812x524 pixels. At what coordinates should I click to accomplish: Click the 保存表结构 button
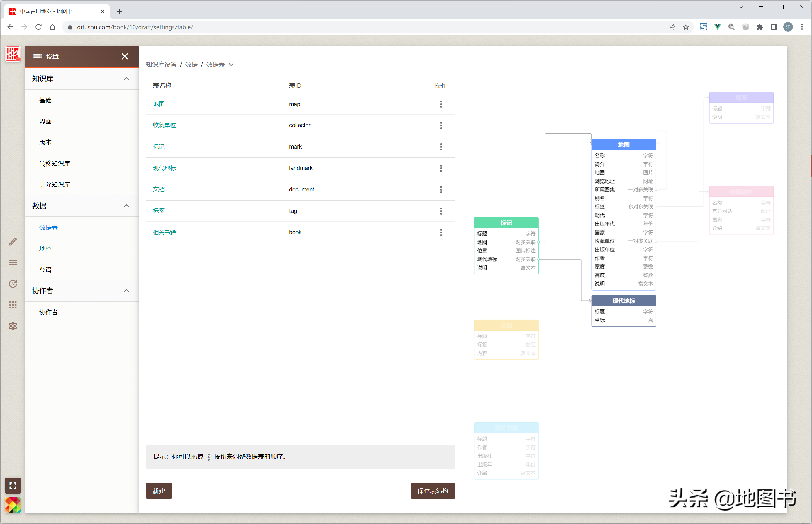(x=432, y=491)
